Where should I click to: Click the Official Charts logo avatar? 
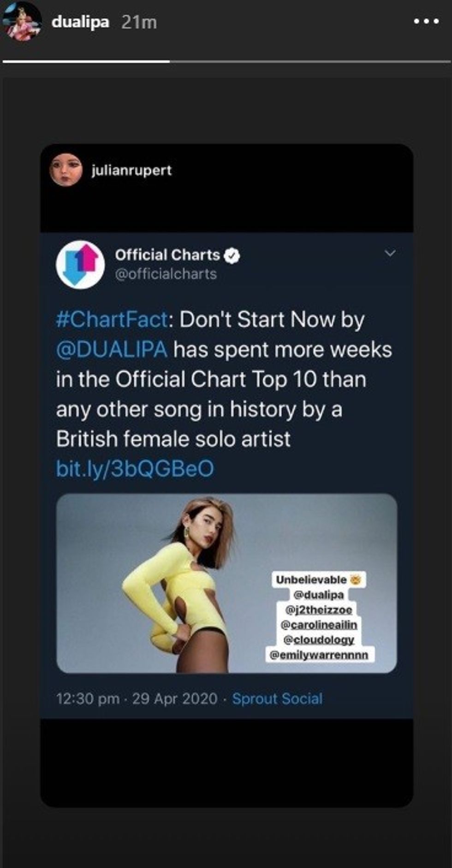pos(80,264)
